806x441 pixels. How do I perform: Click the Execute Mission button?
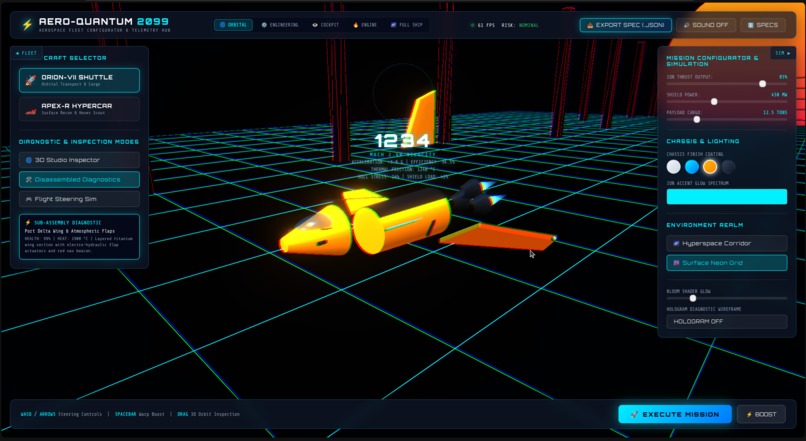675,414
